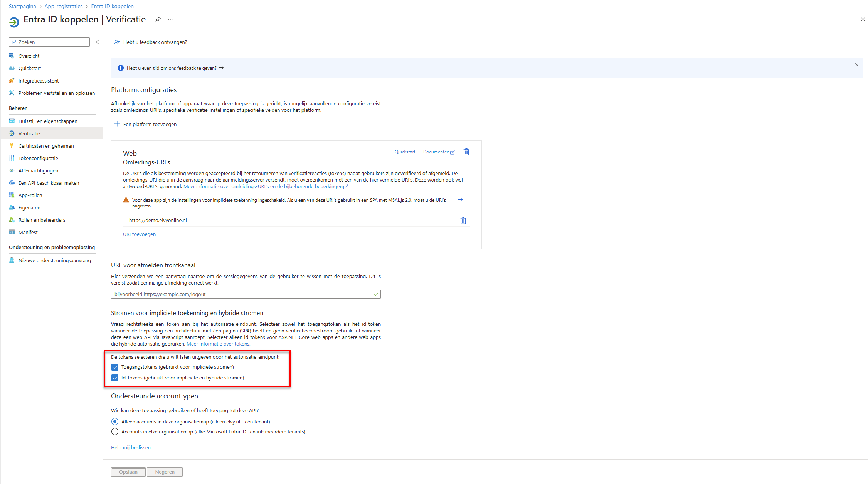Image resolution: width=868 pixels, height=484 pixels.
Task: Open the Manifest page
Action: tap(28, 232)
